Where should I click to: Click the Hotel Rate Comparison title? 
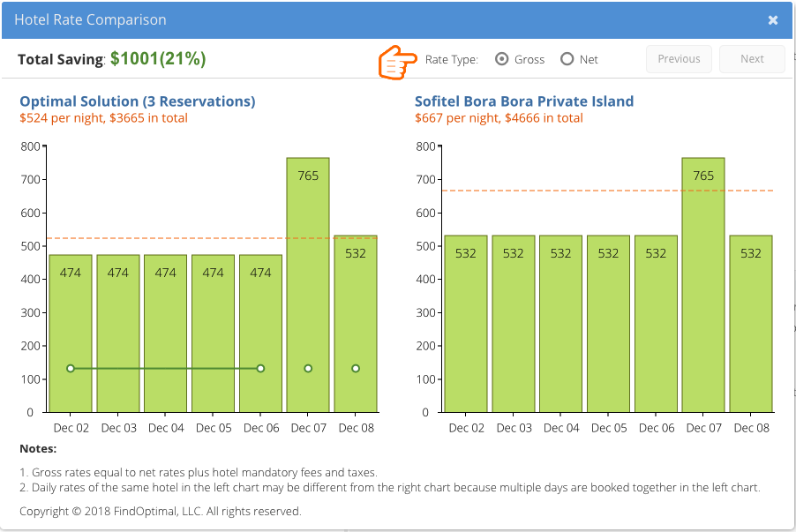pyautogui.click(x=90, y=19)
